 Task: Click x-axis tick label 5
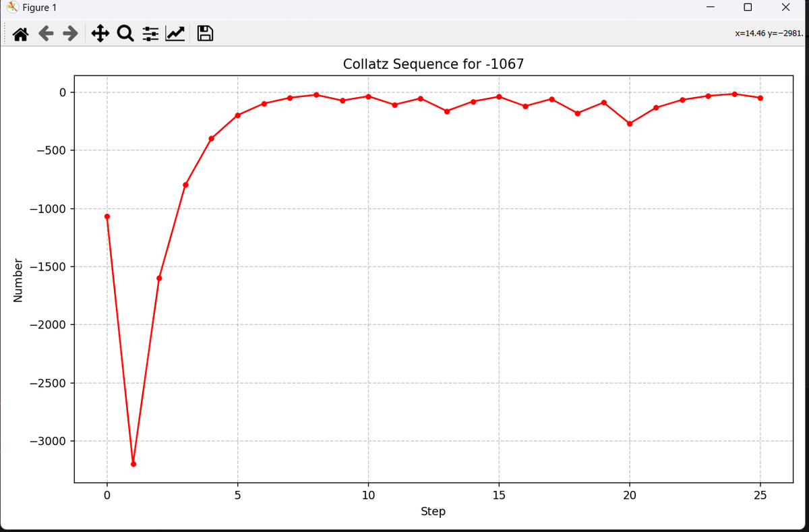pyautogui.click(x=237, y=496)
